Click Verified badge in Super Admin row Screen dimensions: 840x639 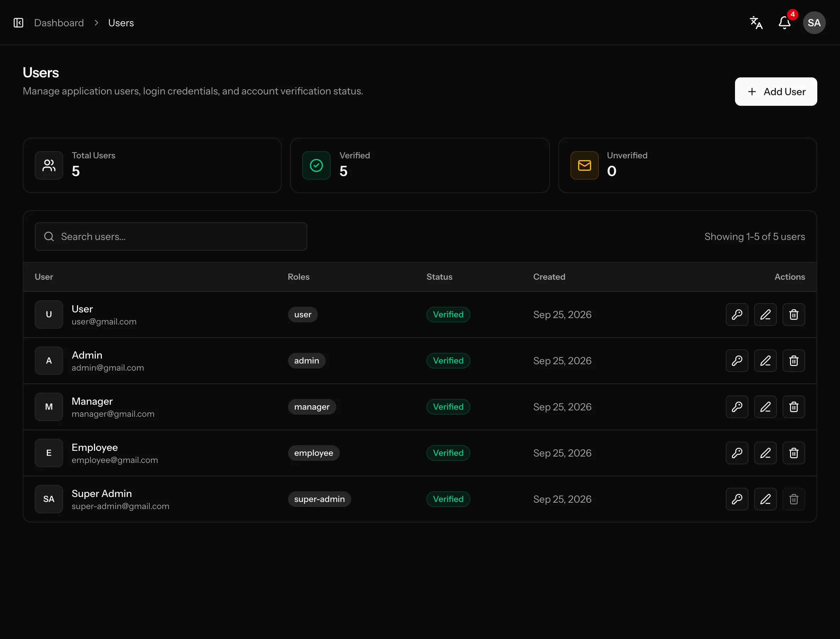pos(448,499)
